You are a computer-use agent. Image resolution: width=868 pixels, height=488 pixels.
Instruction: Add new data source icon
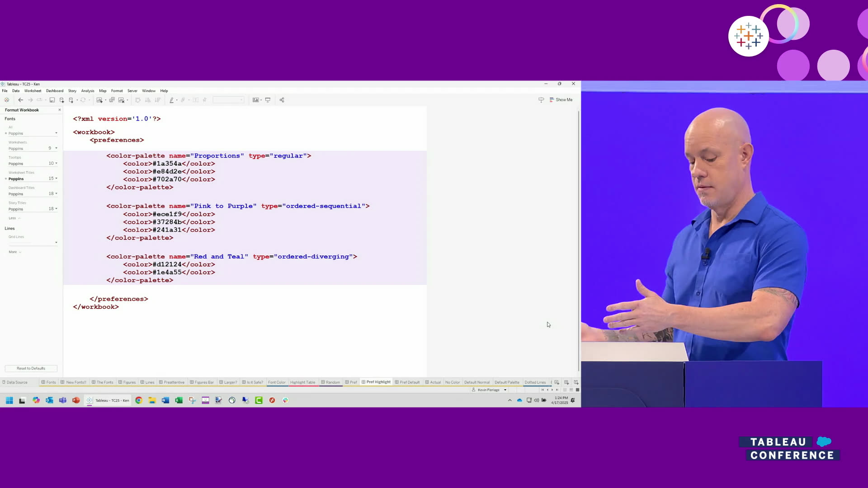62,100
